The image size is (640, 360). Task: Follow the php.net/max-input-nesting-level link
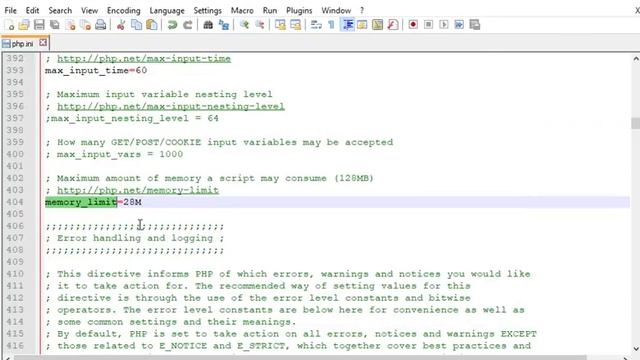pos(171,106)
